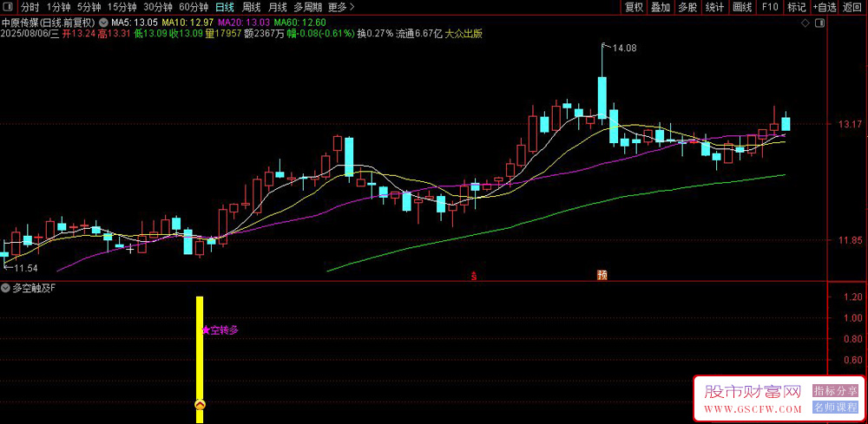The width and height of the screenshot is (868, 424).
Task: Open the dropdown next to 中原传媒 title
Action: [x=103, y=23]
